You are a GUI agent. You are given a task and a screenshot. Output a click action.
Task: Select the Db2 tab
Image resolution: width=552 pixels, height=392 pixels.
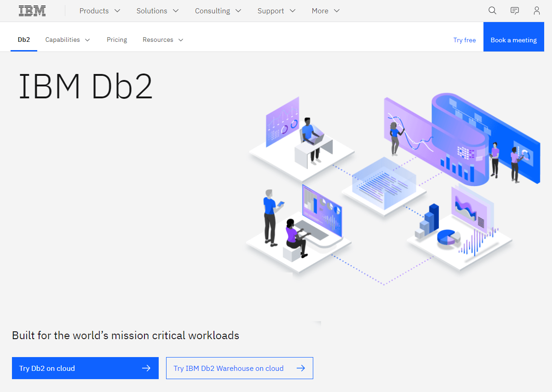click(x=24, y=40)
